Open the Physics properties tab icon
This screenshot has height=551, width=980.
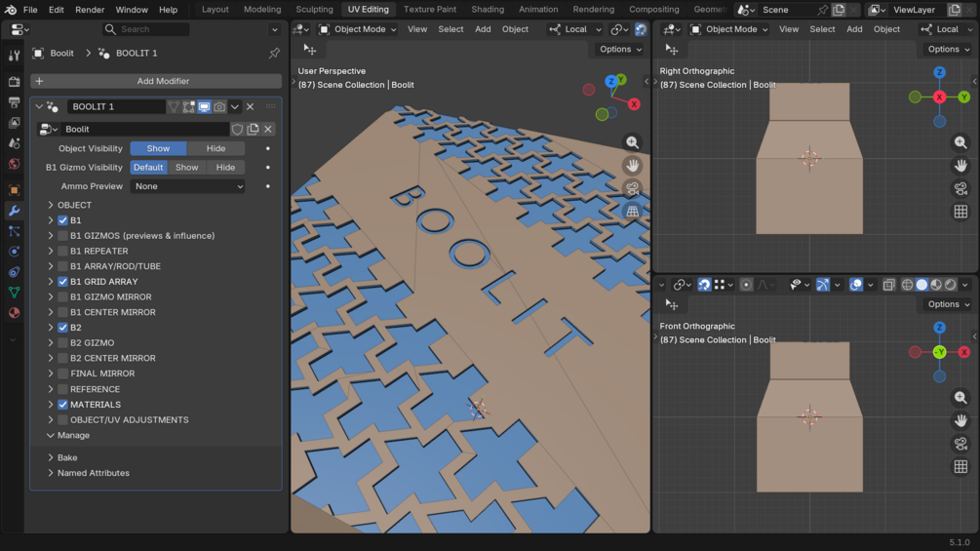[14, 252]
